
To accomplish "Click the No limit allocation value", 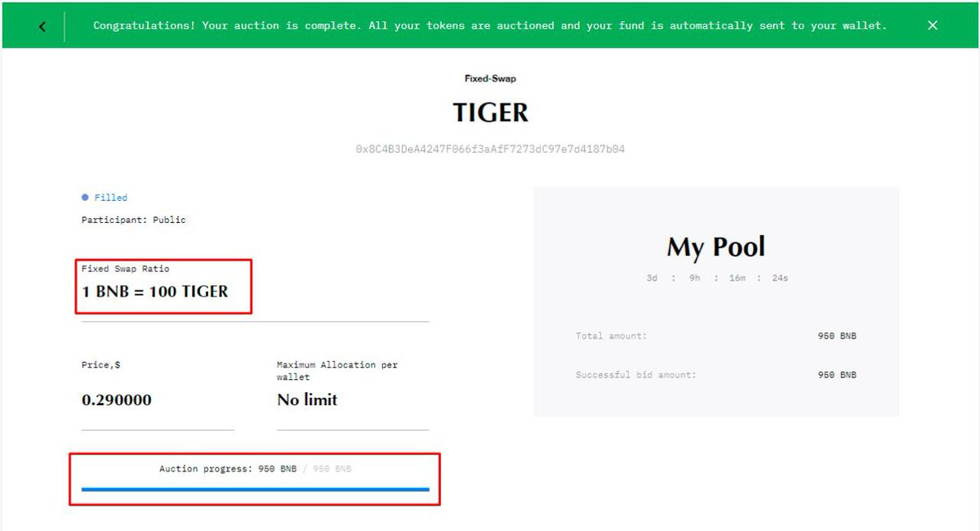I will coord(307,400).
